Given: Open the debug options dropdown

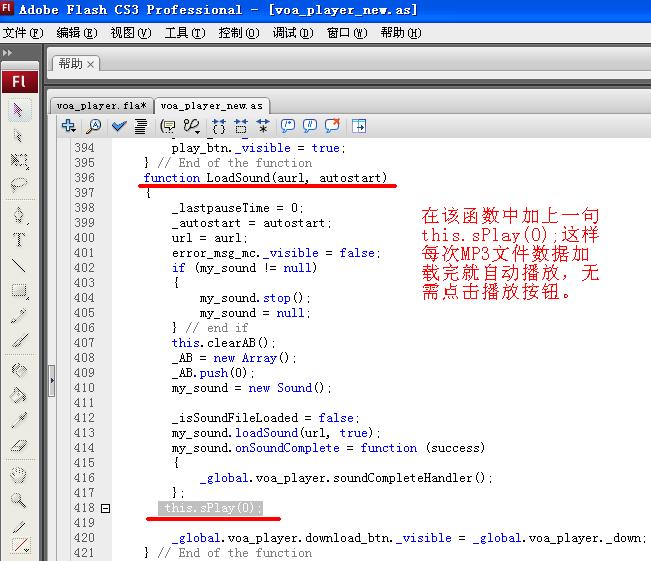Looking at the screenshot, I should [190, 126].
